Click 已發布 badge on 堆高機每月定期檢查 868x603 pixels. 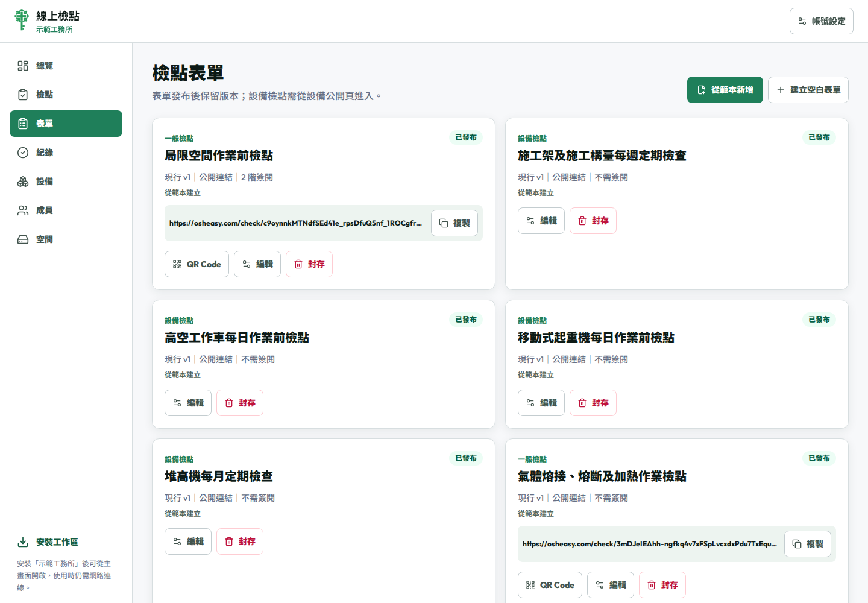coord(466,458)
